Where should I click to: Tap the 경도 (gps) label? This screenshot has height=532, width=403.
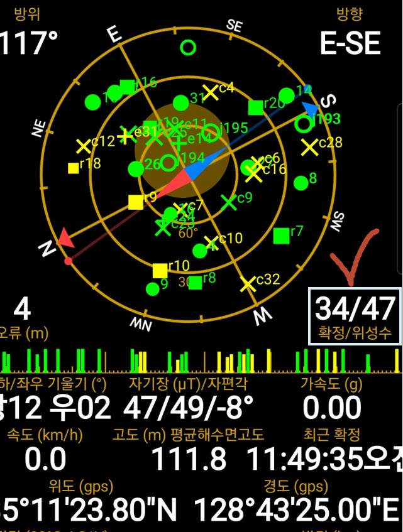296,486
